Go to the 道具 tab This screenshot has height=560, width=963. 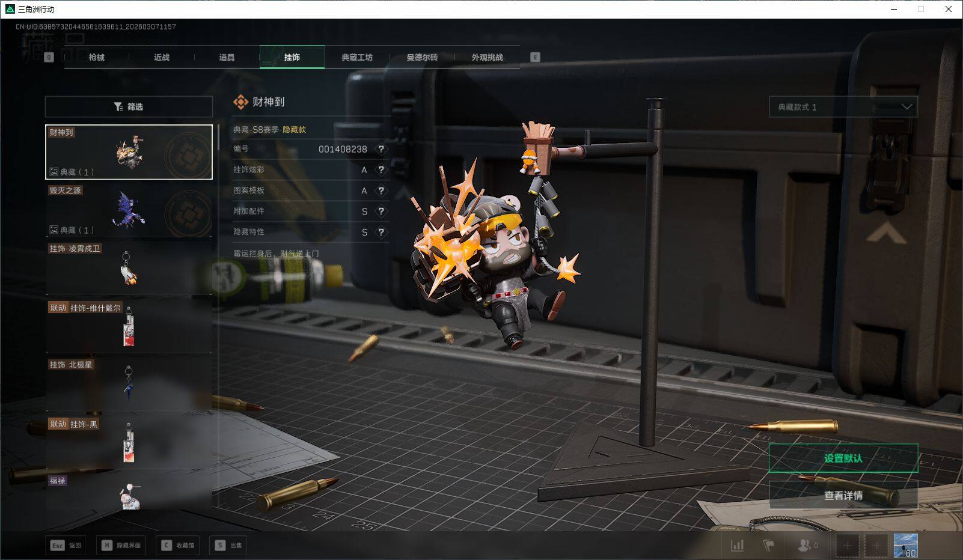(x=227, y=57)
